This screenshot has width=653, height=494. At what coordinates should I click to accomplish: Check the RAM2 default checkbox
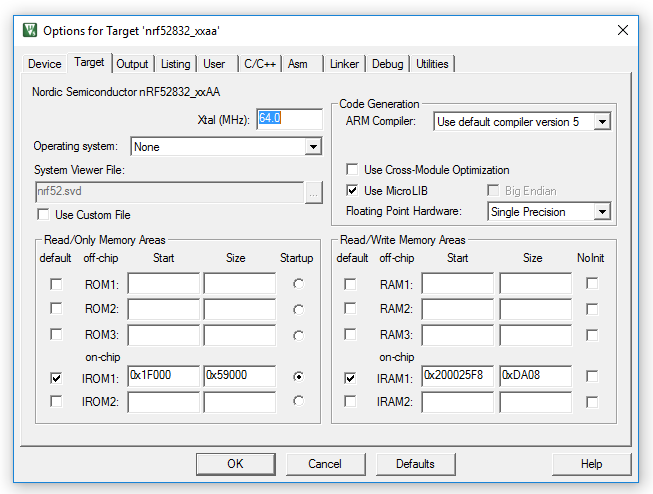tap(350, 309)
